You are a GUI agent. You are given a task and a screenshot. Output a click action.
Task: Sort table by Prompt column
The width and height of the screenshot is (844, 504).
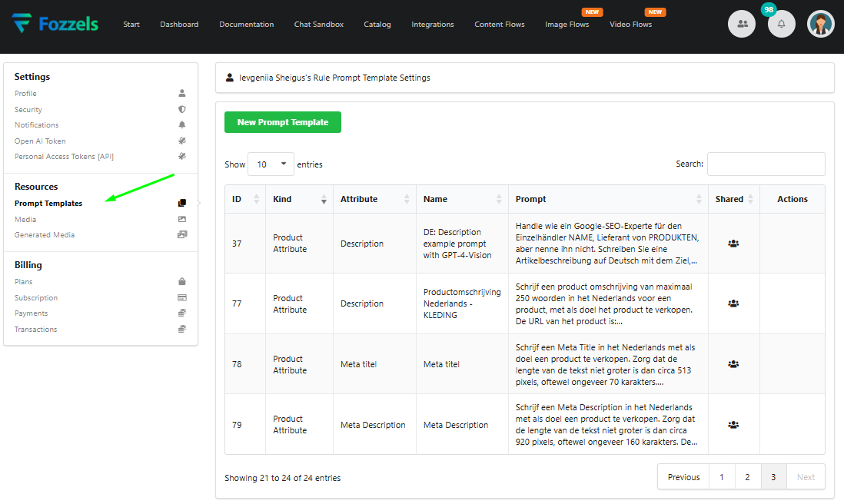click(x=608, y=199)
